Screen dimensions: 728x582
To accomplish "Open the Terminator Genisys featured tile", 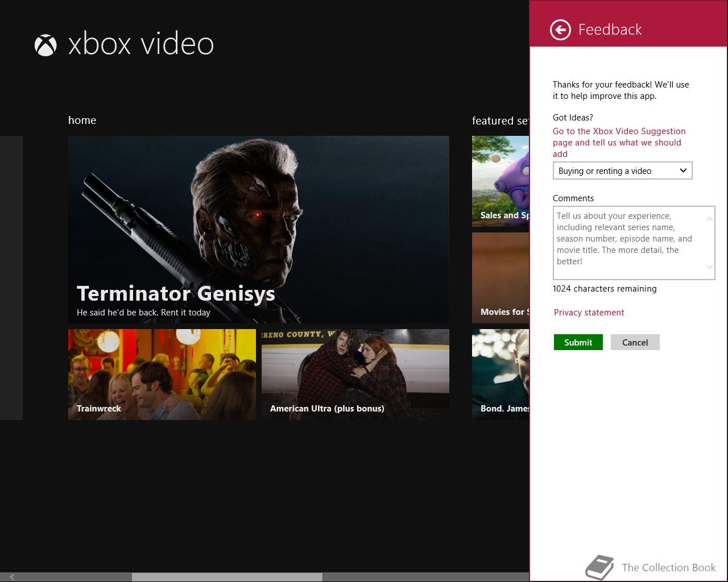I will click(x=259, y=230).
